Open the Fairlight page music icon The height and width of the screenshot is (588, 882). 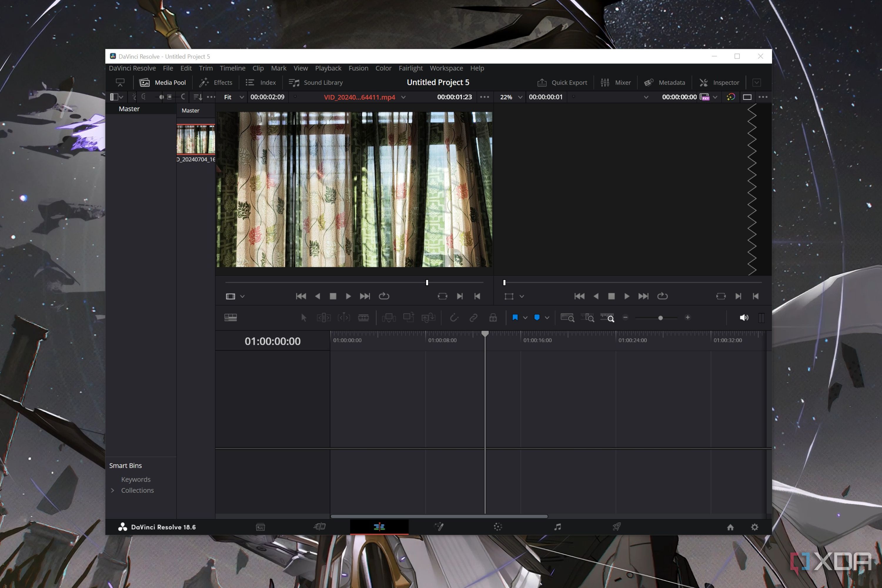[x=558, y=527]
